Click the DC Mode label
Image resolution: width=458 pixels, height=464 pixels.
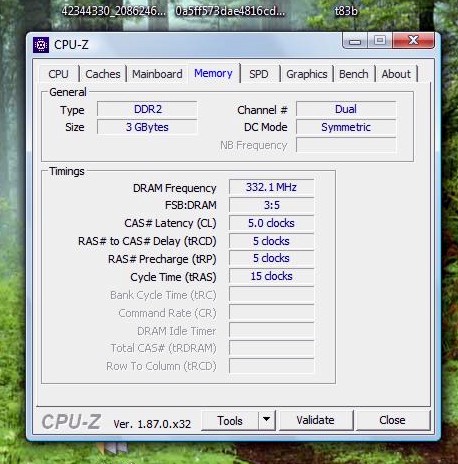[266, 127]
